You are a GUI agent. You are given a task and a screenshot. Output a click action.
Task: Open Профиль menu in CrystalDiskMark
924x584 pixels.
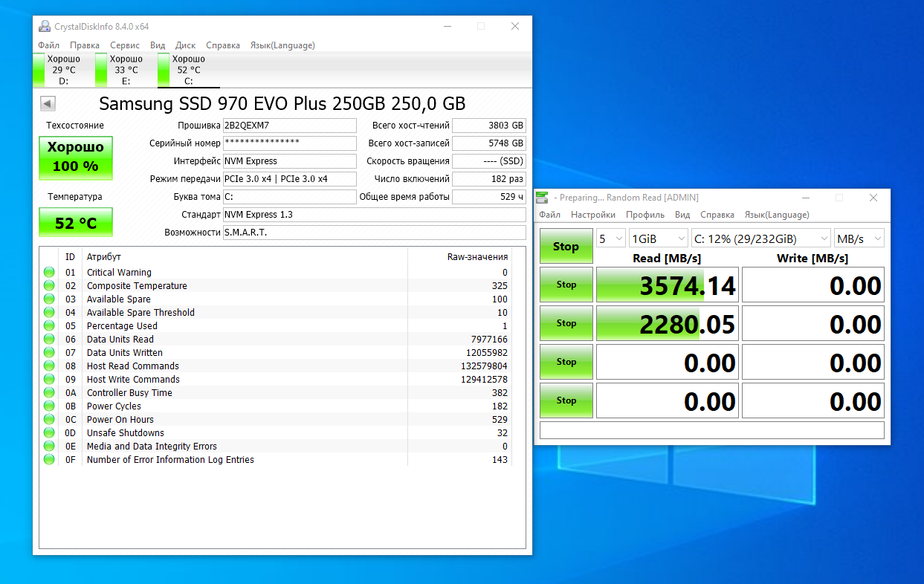click(x=645, y=215)
